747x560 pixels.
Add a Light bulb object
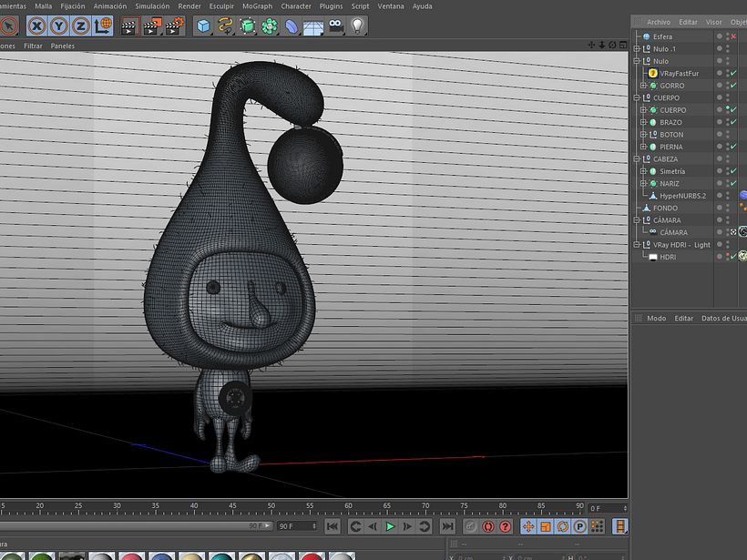pyautogui.click(x=357, y=25)
